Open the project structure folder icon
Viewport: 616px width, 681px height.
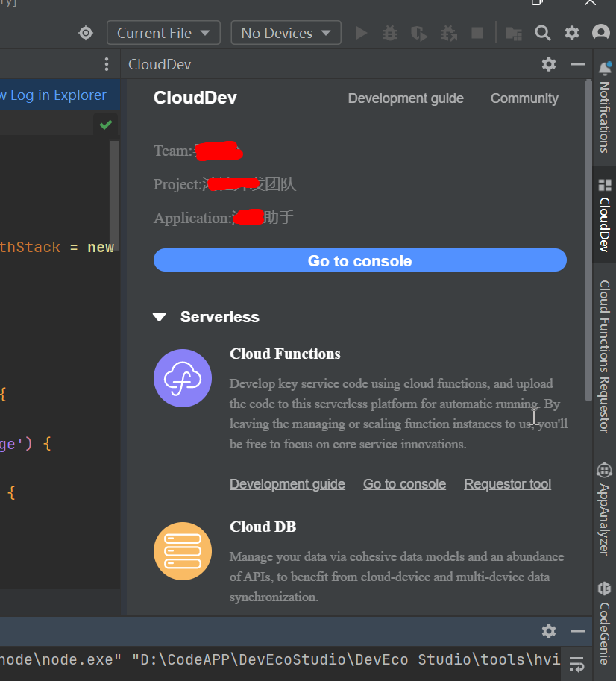pos(514,33)
